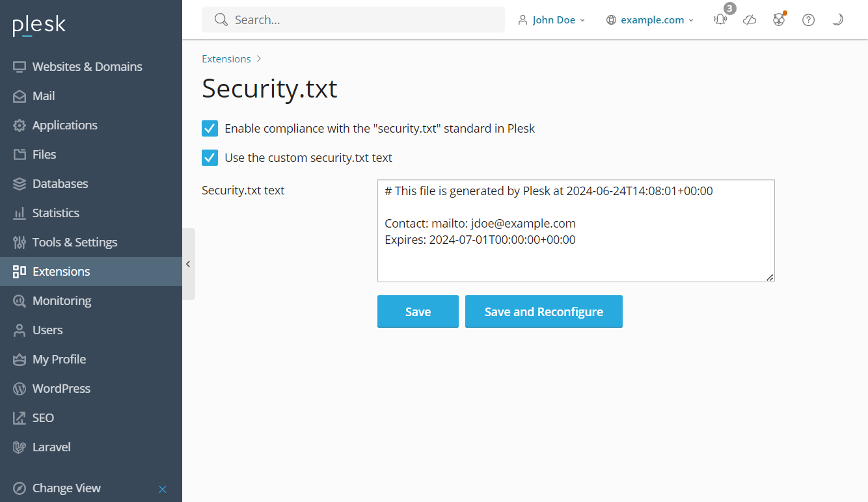This screenshot has height=502, width=868.
Task: Open the notifications bell with badge
Action: tap(720, 20)
